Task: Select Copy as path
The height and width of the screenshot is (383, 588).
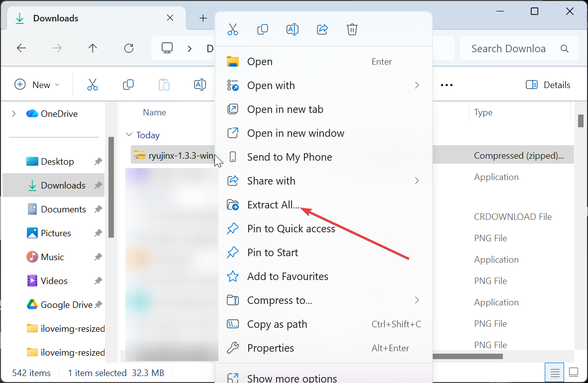Action: pyautogui.click(x=325, y=324)
